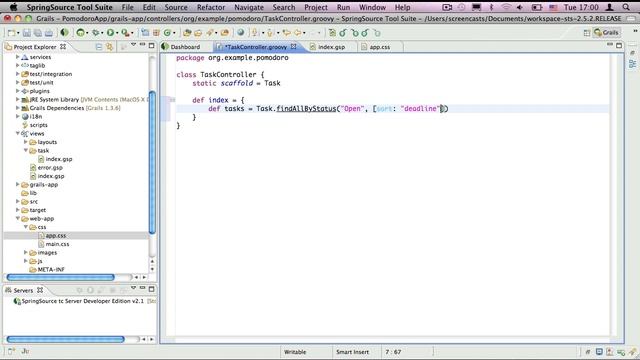The width and height of the screenshot is (640, 360).
Task: Collapse the task folder under views
Action: point(26,150)
